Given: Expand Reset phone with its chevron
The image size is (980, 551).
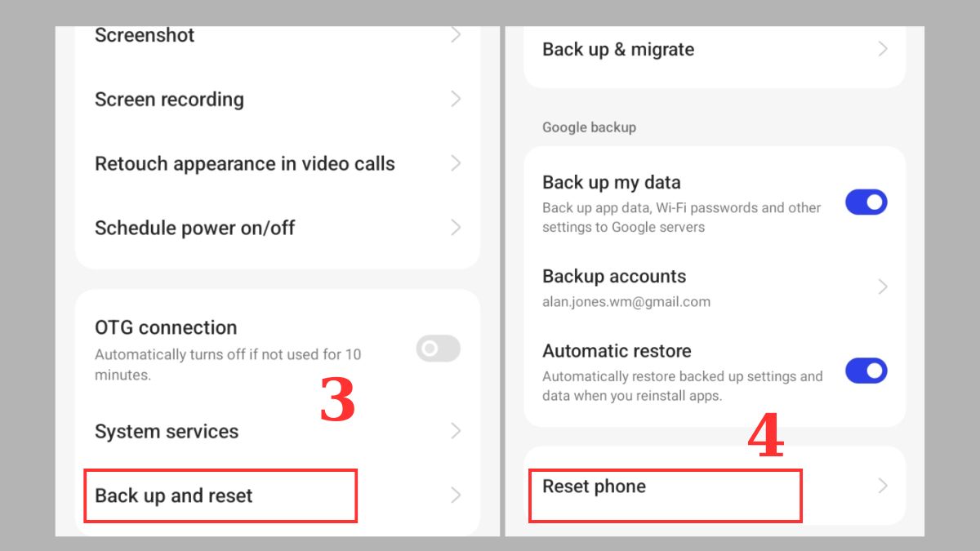Looking at the screenshot, I should click(x=883, y=486).
